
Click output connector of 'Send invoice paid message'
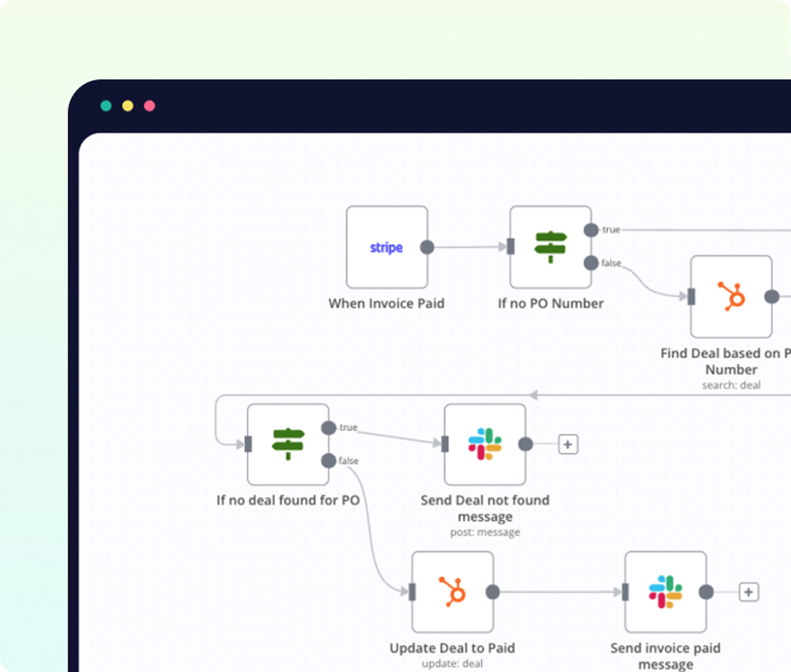click(x=706, y=592)
